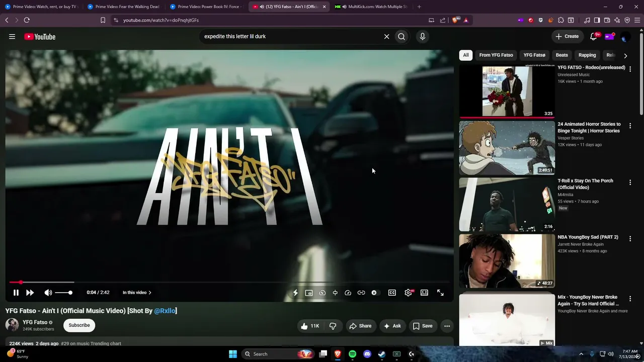Open the player settings gear
644x362 pixels.
[408, 293]
